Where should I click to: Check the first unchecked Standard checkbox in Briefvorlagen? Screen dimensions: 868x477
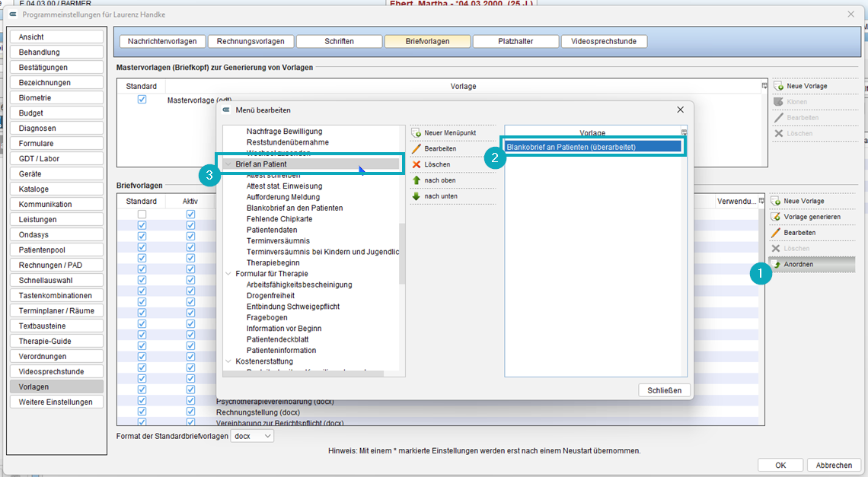142,214
